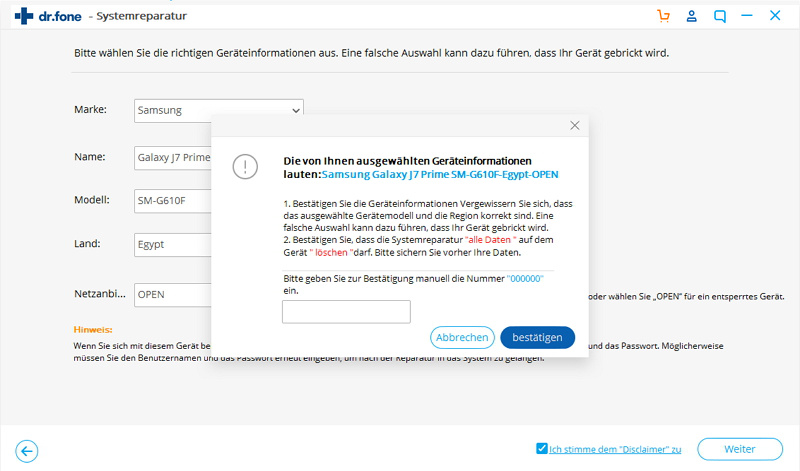Click the red "löschen" text
The height and width of the screenshot is (471, 800).
(331, 252)
